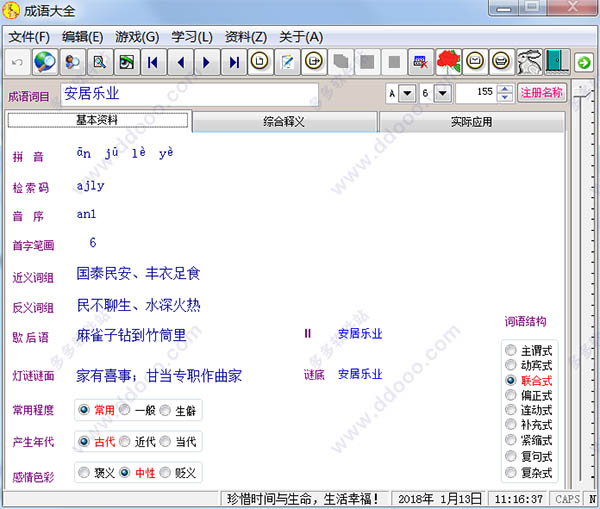The image size is (600, 509).
Task: Choose 当代 for 产生年代
Action: pyautogui.click(x=165, y=442)
